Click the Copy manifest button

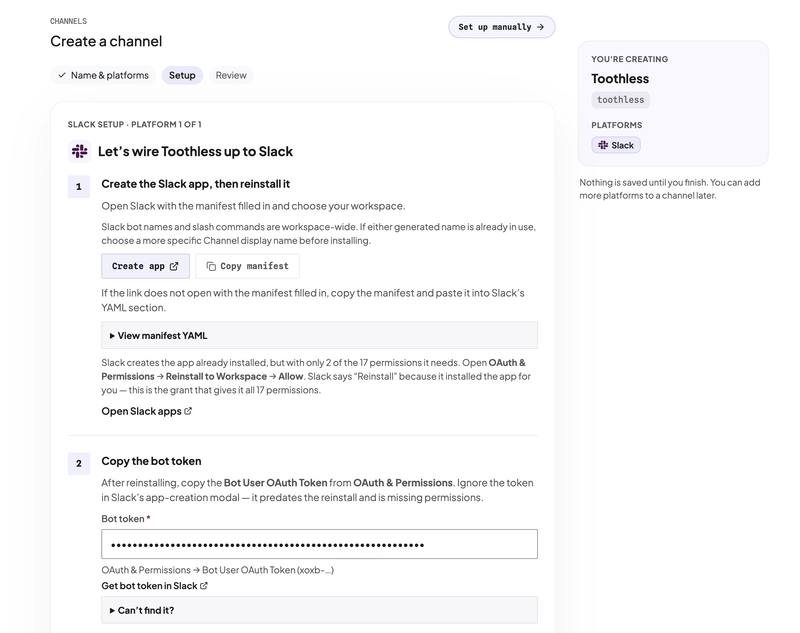[x=247, y=266]
